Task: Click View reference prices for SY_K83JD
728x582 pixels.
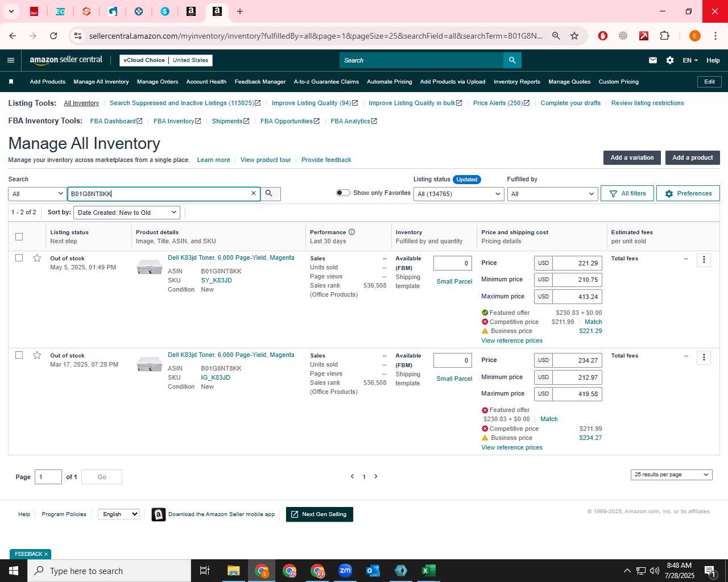Action: (x=512, y=340)
